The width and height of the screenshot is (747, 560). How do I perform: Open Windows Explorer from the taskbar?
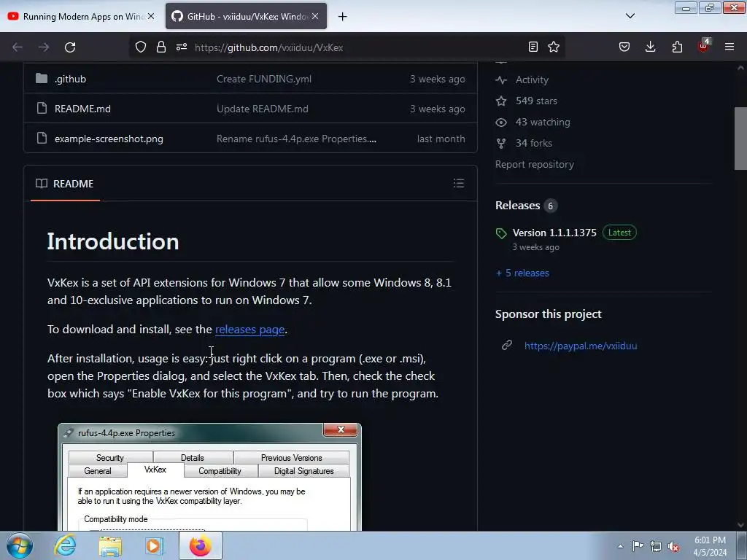(x=111, y=546)
